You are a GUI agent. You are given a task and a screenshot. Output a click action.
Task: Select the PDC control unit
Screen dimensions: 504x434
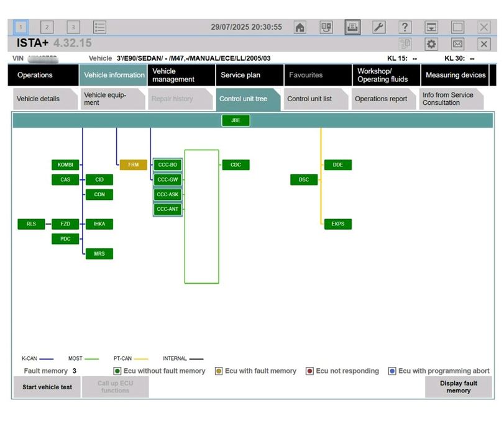[x=65, y=238]
